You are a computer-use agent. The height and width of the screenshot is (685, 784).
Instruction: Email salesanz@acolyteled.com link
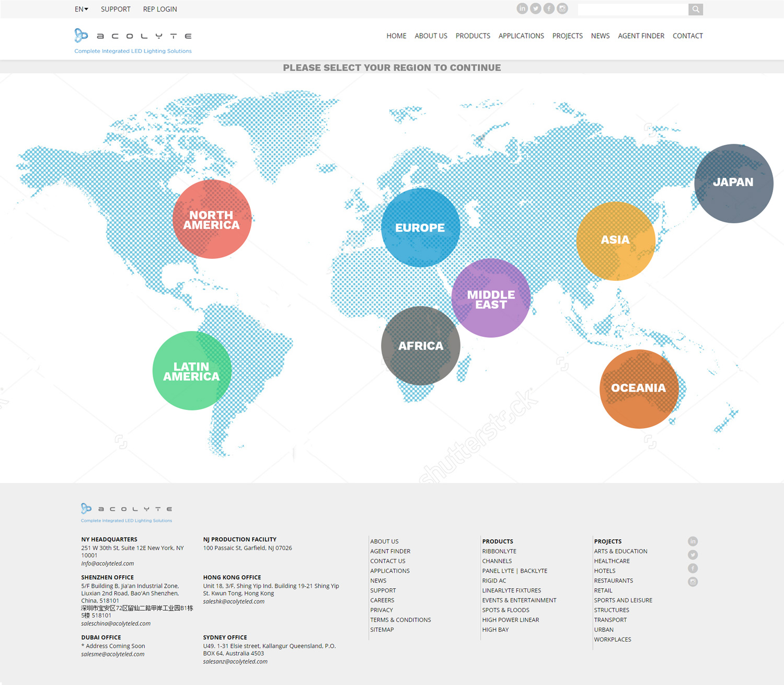pos(235,661)
